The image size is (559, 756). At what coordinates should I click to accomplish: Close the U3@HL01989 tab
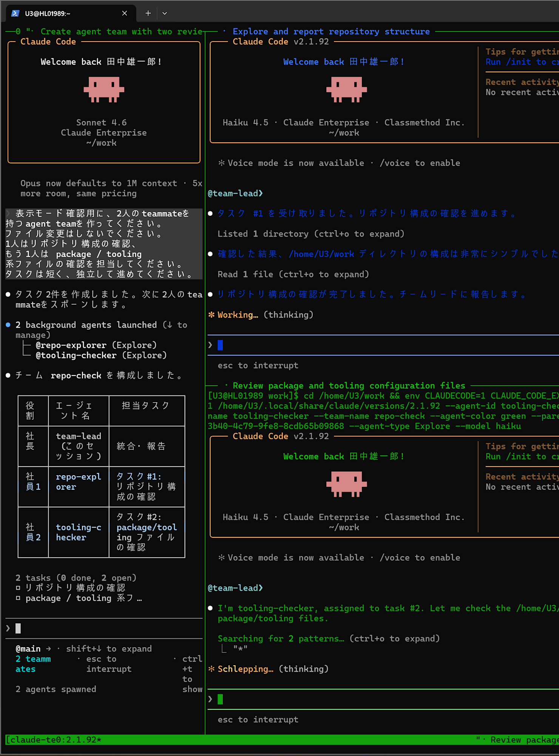(124, 14)
